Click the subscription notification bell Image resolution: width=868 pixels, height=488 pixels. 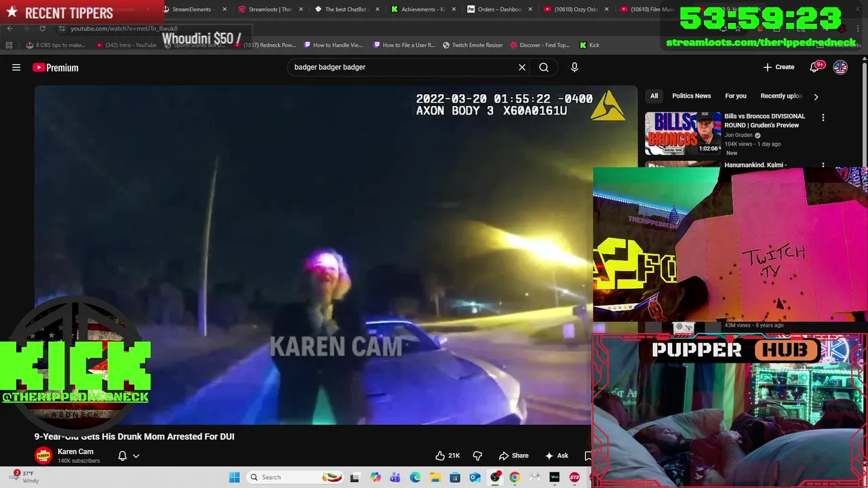pyautogui.click(x=123, y=456)
